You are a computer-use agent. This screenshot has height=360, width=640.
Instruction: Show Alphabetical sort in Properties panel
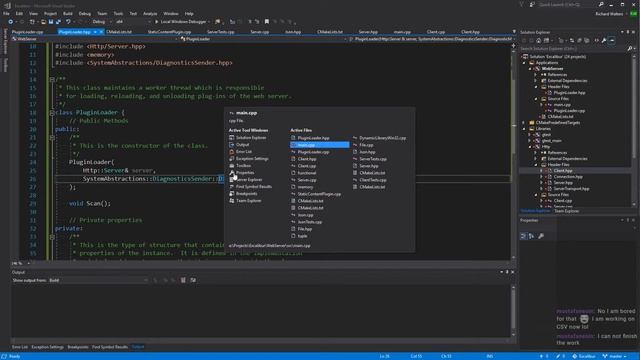point(531,236)
